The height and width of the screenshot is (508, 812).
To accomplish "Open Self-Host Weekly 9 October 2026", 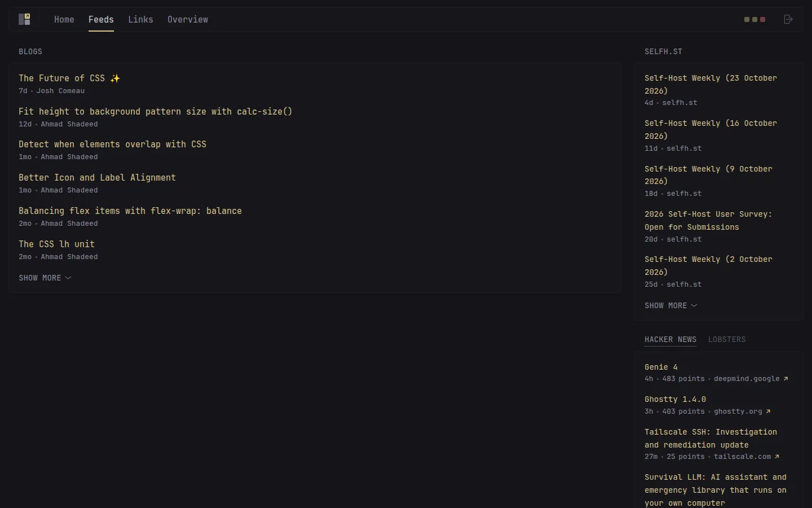I will pos(708,175).
